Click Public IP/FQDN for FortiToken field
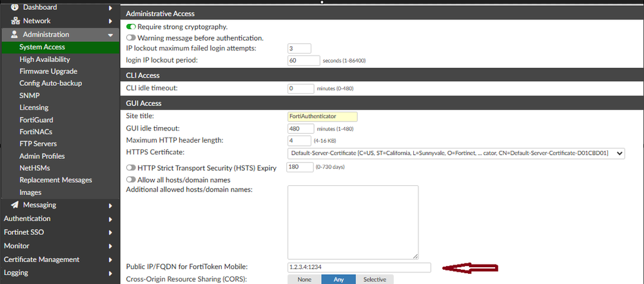This screenshot has width=644, height=284. coord(359,267)
